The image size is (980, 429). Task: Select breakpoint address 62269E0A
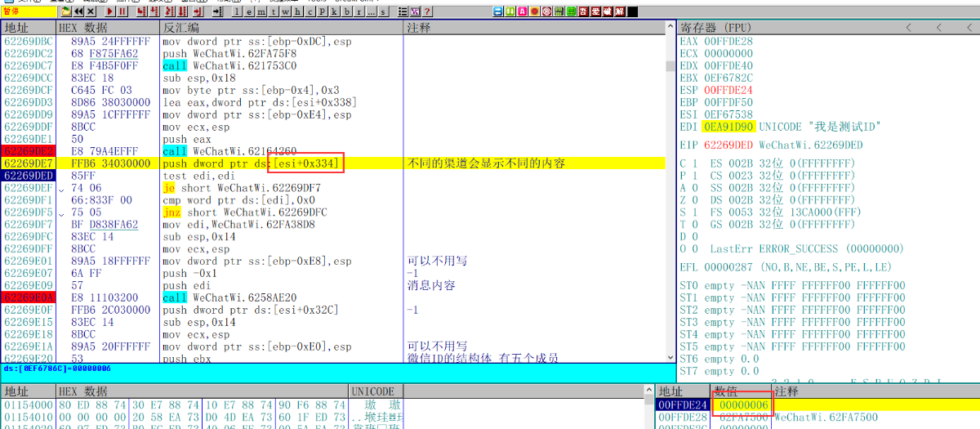(29, 298)
